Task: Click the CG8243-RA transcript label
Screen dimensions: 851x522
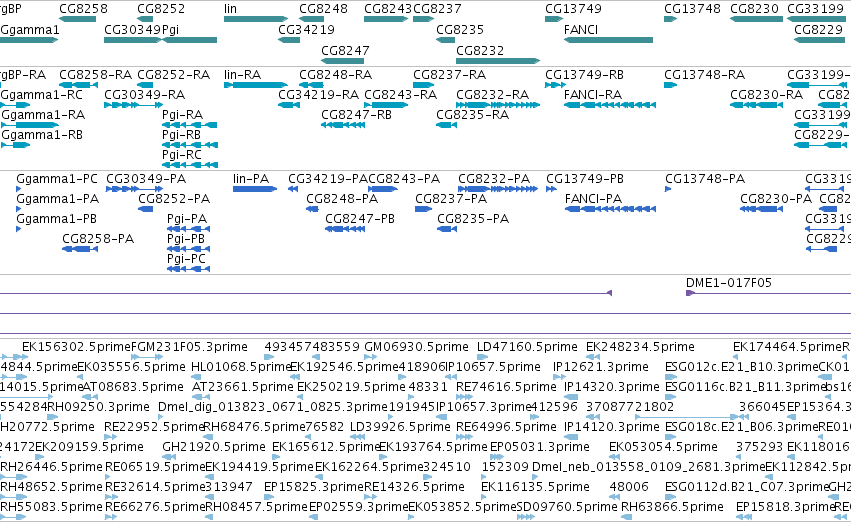Action: [x=401, y=95]
